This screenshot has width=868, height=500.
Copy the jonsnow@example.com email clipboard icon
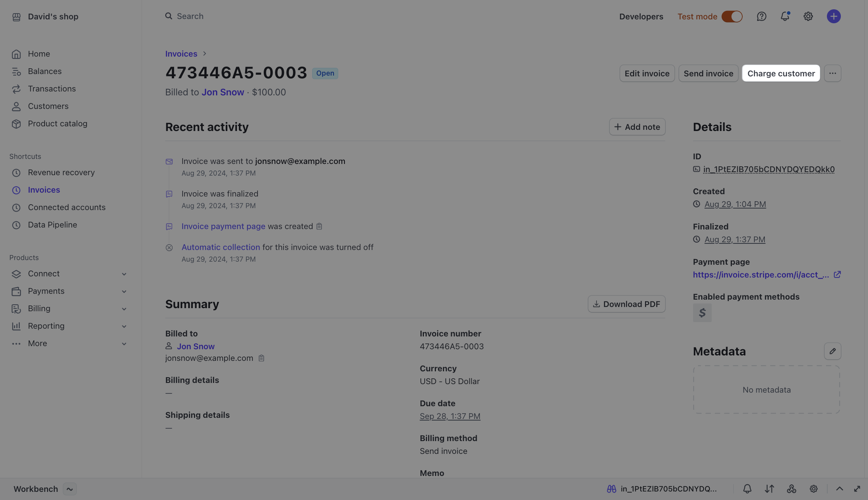pyautogui.click(x=261, y=358)
